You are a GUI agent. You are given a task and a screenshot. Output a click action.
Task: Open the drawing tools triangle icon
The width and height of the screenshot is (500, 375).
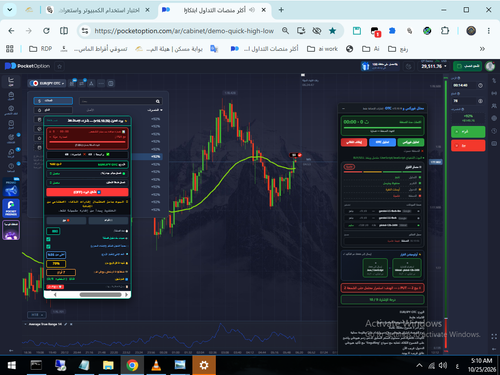click(91, 83)
